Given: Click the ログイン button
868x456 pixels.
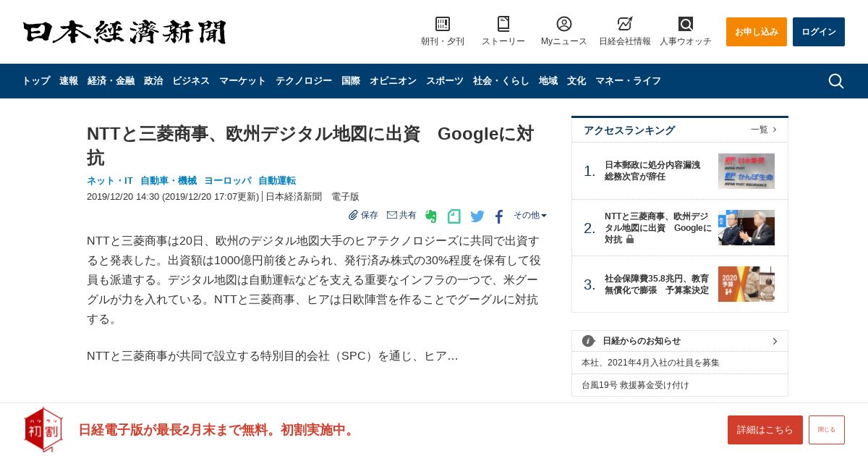Looking at the screenshot, I should [819, 32].
